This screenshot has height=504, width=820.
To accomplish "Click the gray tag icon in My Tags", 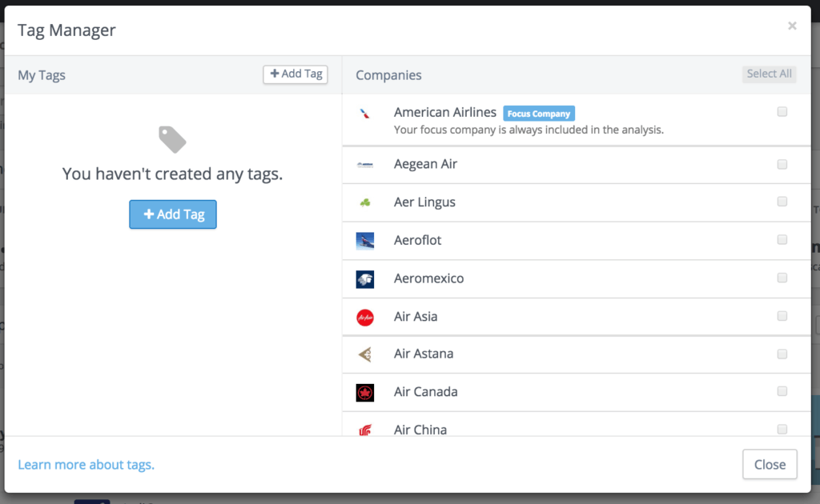I will click(172, 139).
